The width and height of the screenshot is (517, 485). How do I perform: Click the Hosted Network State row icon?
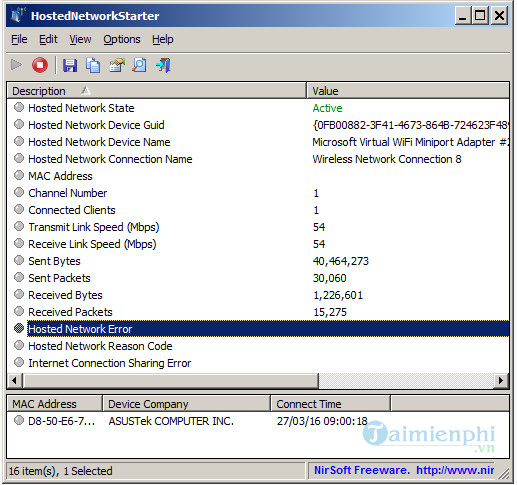(x=19, y=107)
